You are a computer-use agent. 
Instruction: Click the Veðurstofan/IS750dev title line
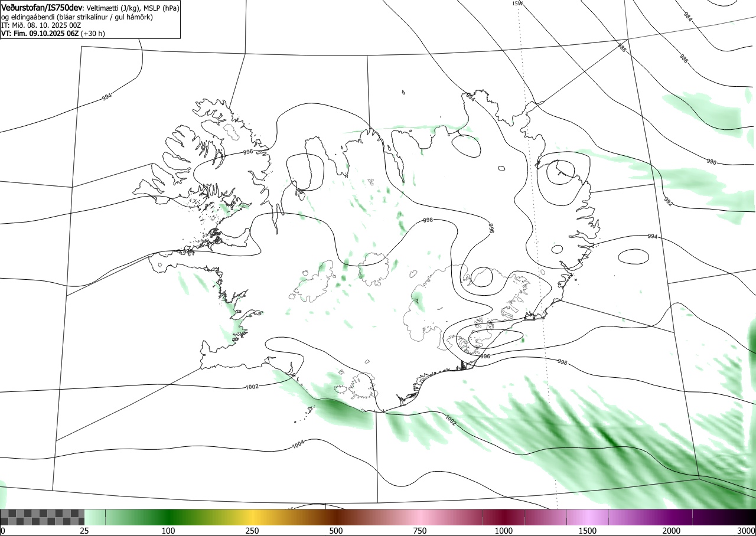tap(90, 8)
